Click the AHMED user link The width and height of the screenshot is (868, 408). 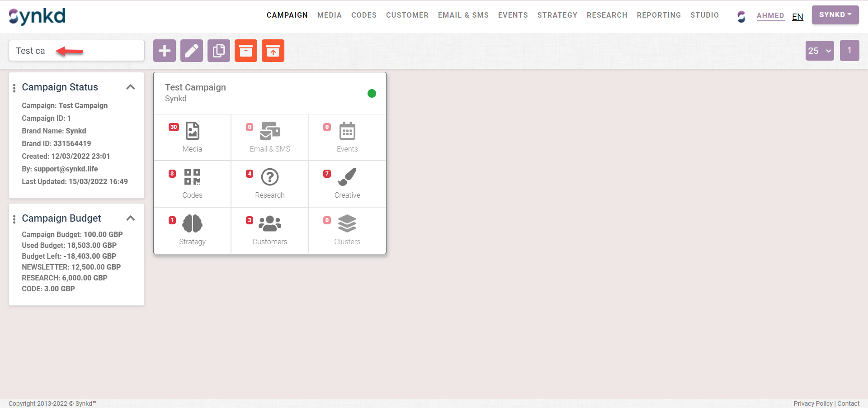click(x=770, y=15)
